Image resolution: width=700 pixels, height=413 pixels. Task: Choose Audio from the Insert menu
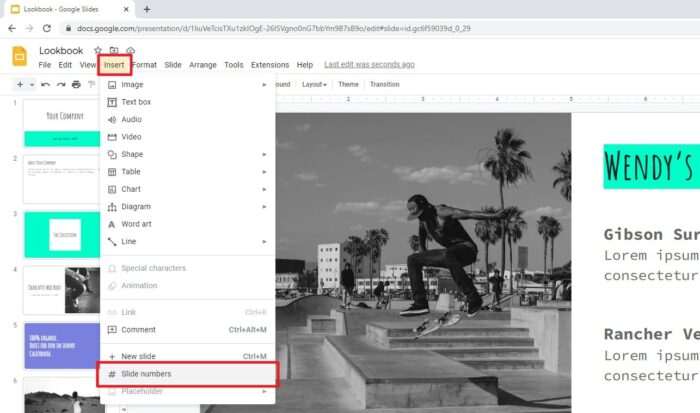187,119
